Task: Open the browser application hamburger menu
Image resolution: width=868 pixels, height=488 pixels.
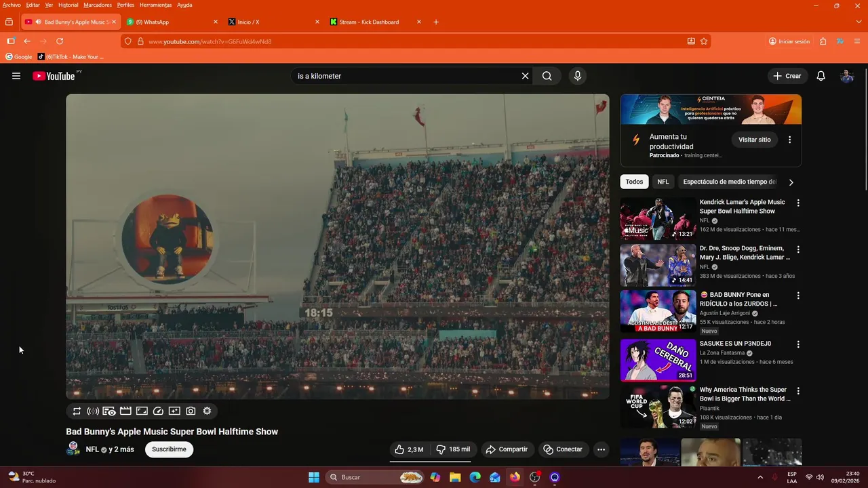Action: 857,41
